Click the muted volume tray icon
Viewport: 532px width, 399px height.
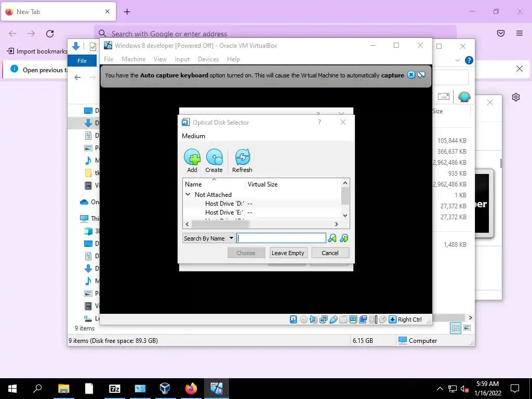(464, 389)
